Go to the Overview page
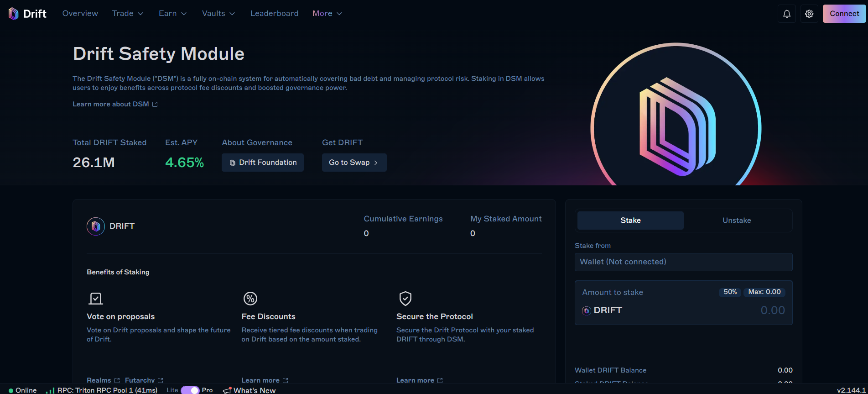868x394 pixels. click(x=80, y=14)
